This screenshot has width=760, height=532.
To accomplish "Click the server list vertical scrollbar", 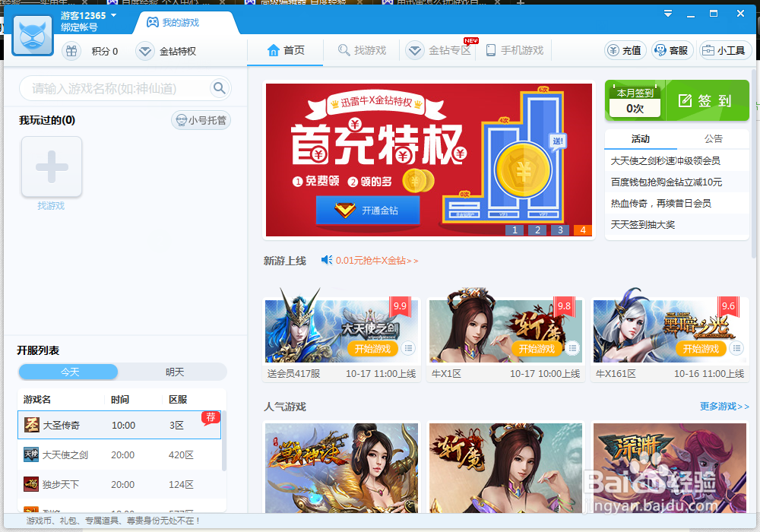I will pyautogui.click(x=224, y=441).
